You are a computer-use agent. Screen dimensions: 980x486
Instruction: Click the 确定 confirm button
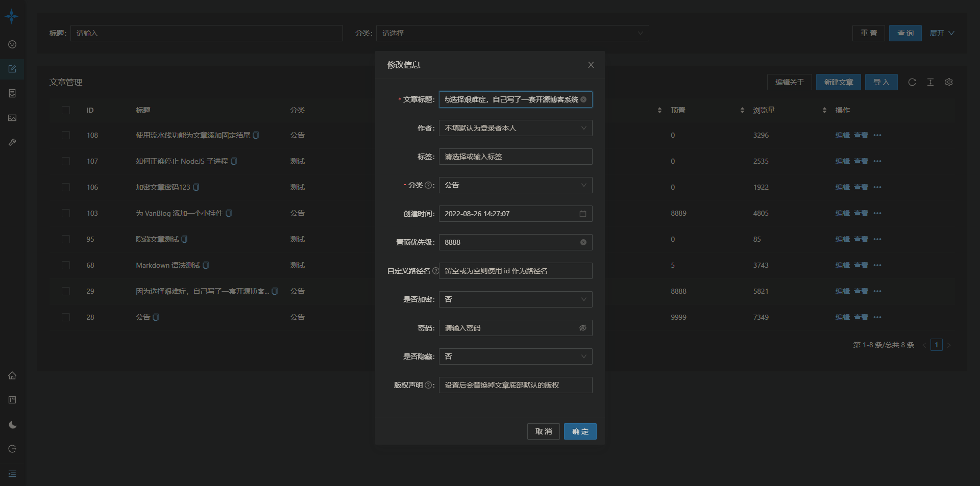(x=580, y=431)
